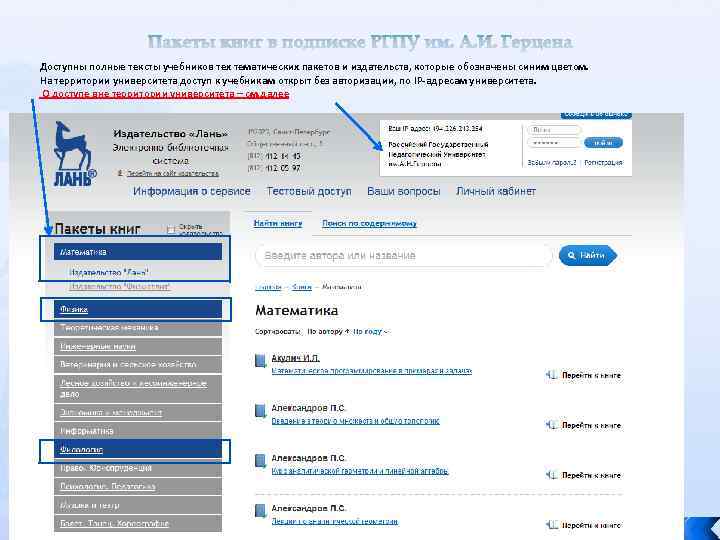Click Перейти к книге for Курс аналитической геометрии
720x540 pixels.
pos(591,475)
